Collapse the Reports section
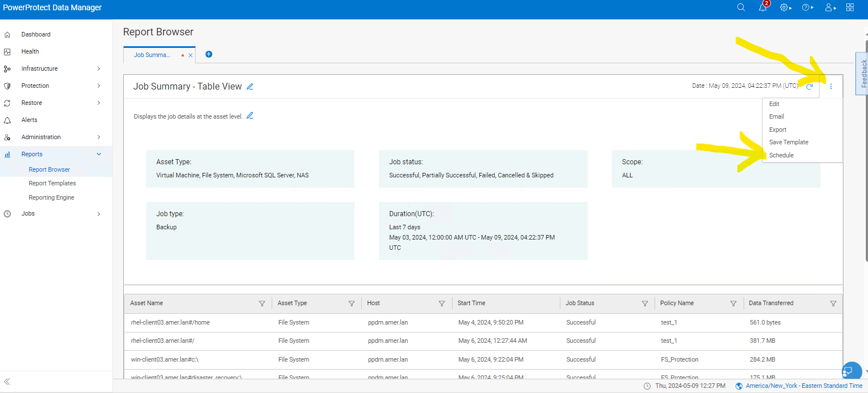 pos(98,154)
